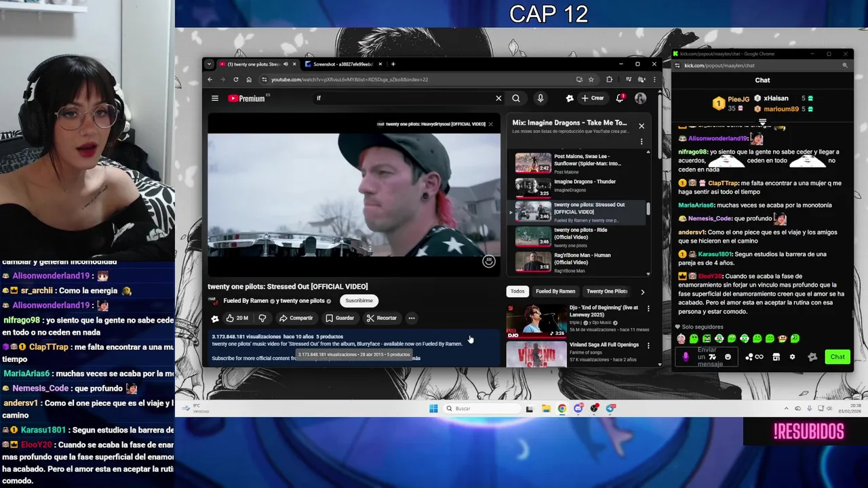
Task: Open more actions three-dot button below video
Action: tap(412, 318)
